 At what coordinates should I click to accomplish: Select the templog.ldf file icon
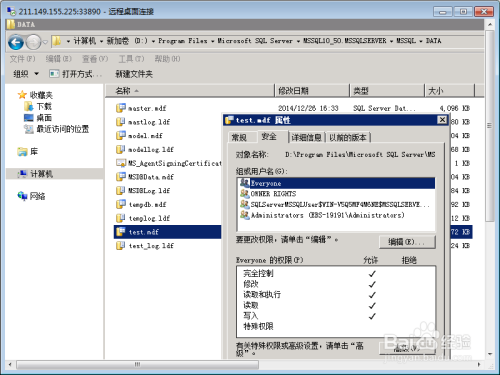121,218
